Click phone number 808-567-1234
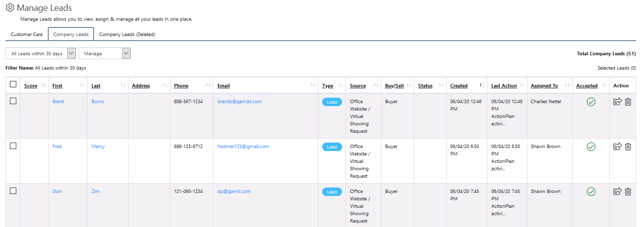 click(x=188, y=102)
